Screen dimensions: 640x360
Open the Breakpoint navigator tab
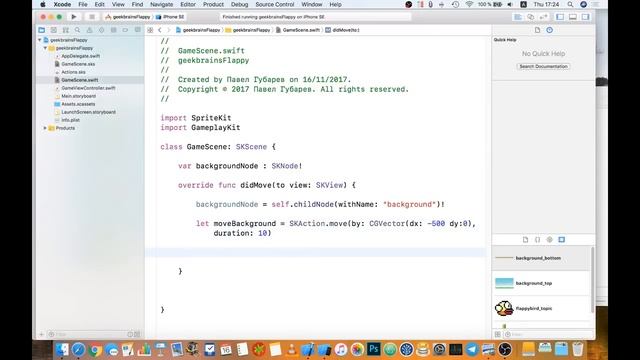[x=125, y=30]
